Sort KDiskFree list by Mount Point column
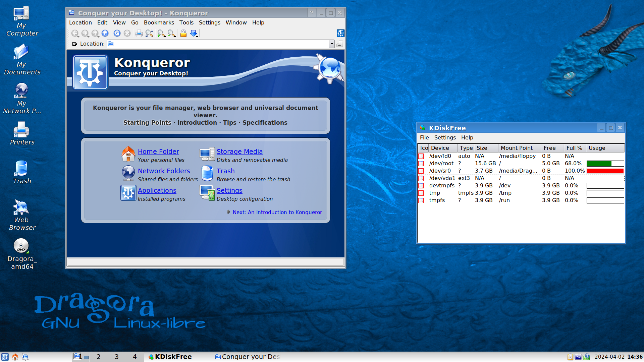Screen dimensions: 644x362 [x=519, y=148]
